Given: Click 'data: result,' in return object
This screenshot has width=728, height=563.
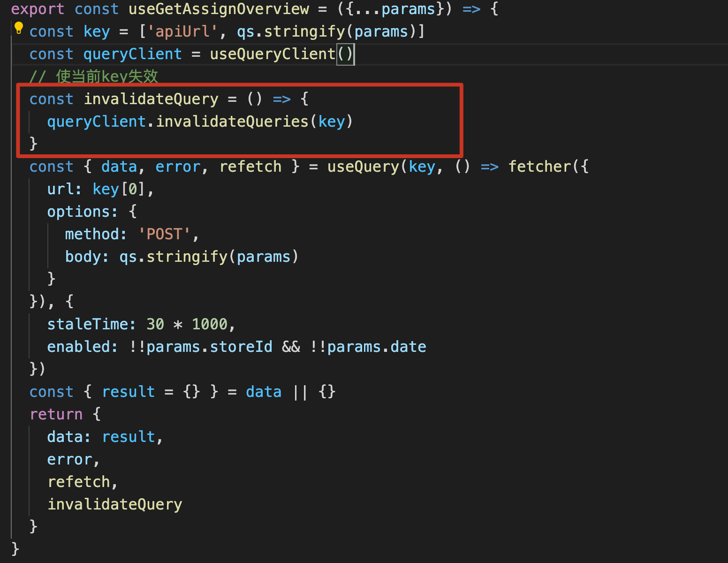Looking at the screenshot, I should coord(105,437).
